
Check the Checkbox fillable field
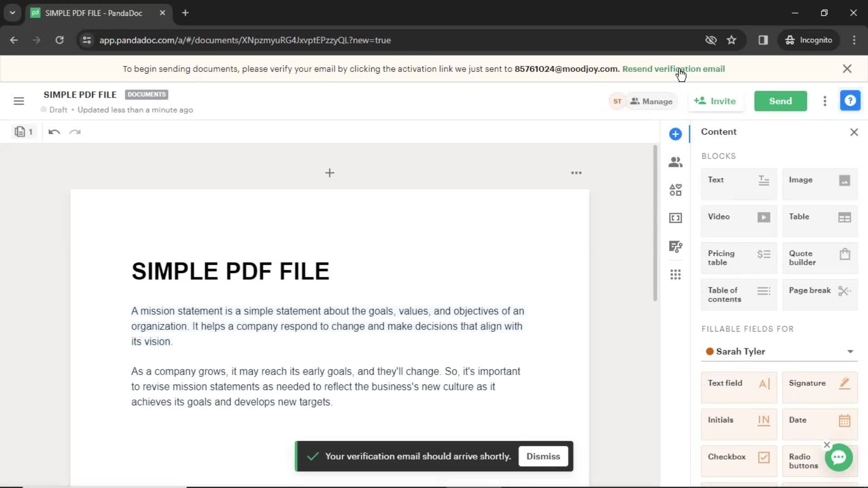click(x=739, y=457)
